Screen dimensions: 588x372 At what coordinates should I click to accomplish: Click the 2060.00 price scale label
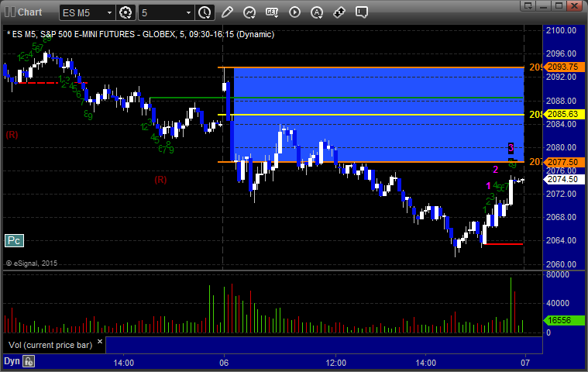point(561,264)
